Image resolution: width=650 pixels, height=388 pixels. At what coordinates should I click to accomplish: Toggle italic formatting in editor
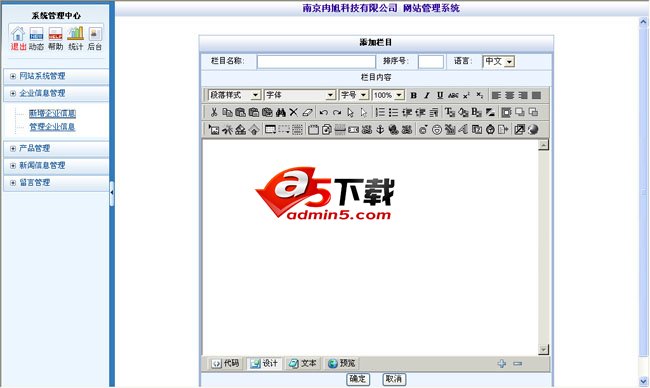click(x=427, y=95)
